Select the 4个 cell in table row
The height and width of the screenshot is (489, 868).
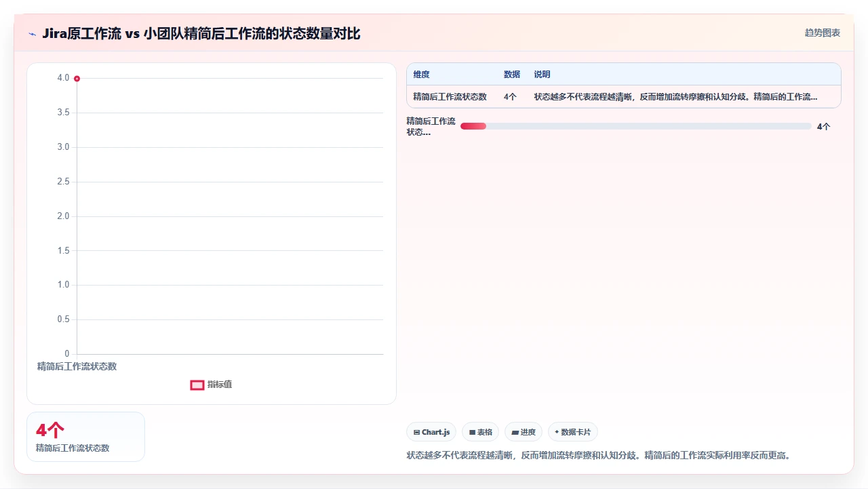510,97
